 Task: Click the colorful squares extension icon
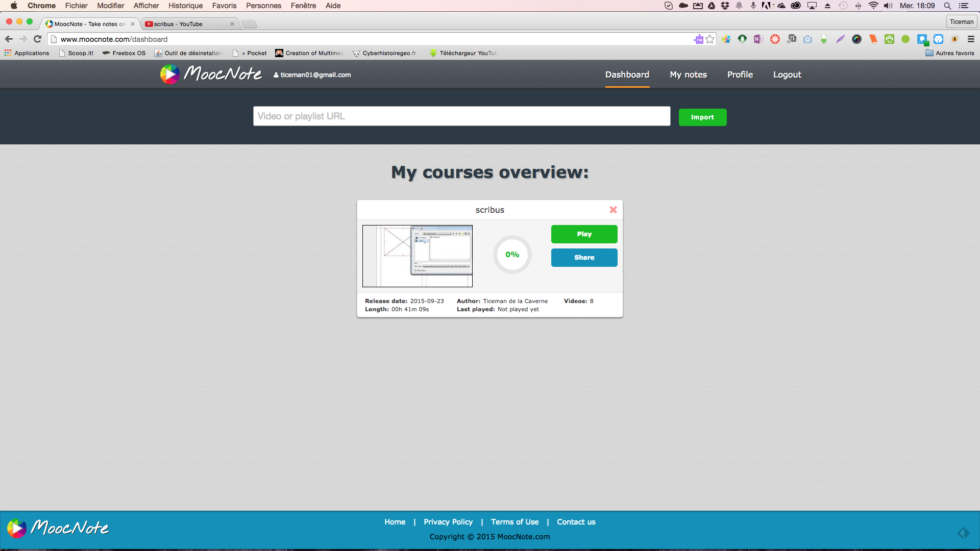tap(726, 39)
